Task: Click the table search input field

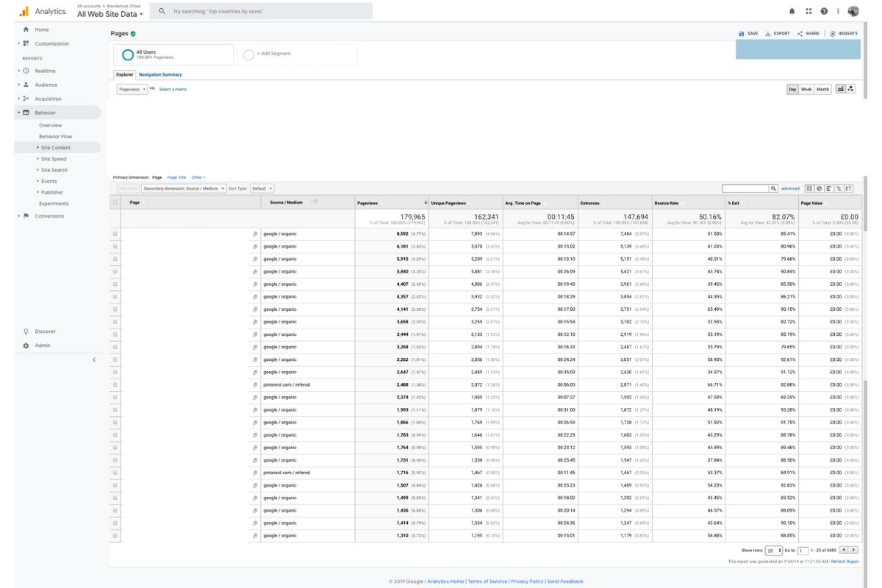Action: (745, 189)
